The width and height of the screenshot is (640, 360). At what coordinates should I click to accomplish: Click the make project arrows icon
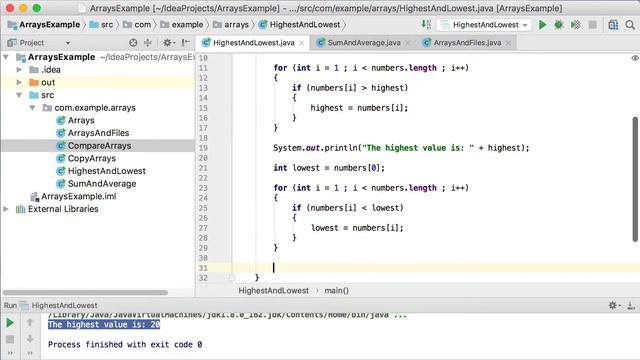(x=426, y=25)
